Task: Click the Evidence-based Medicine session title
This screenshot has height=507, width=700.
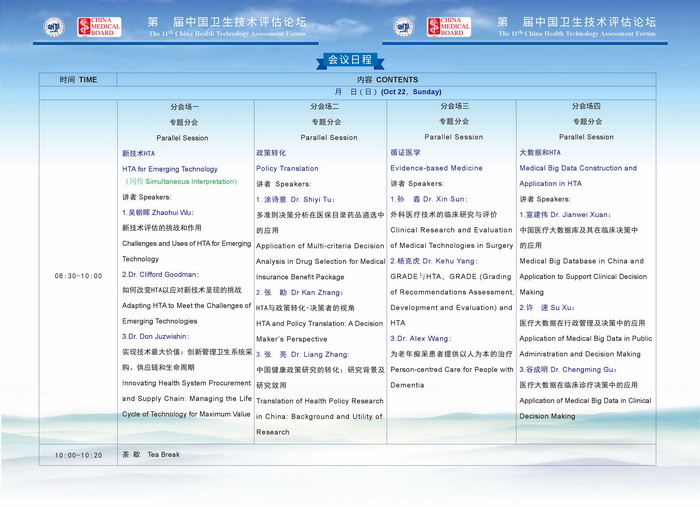Action: pos(436,168)
